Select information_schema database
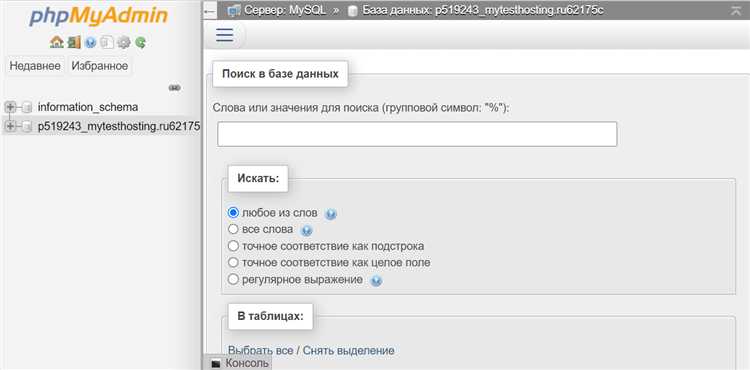Viewport: 750px width, 370px height. click(x=88, y=107)
